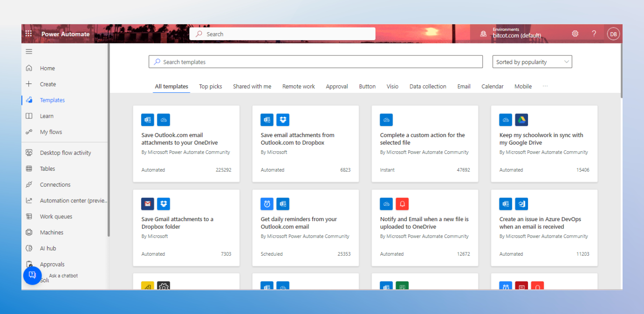Select the Approval tab
644x314 pixels.
336,86
